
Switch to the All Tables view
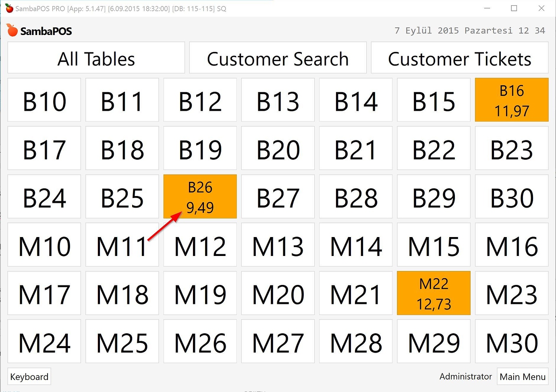click(95, 58)
